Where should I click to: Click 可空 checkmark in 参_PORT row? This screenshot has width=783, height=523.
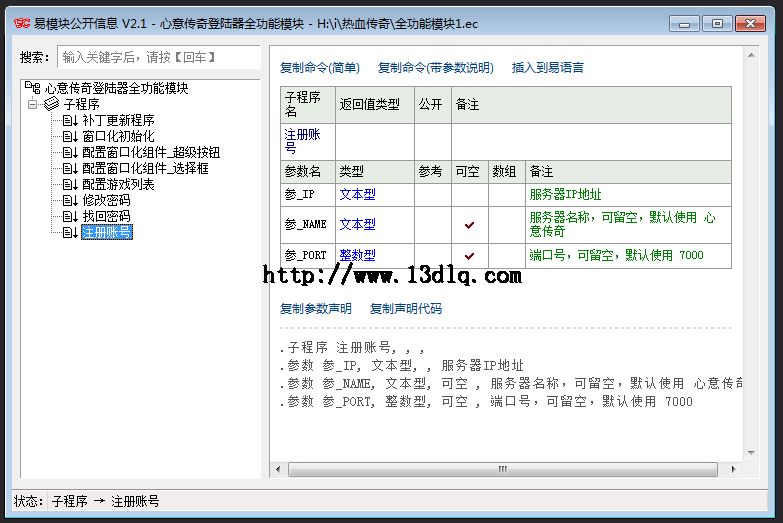469,256
